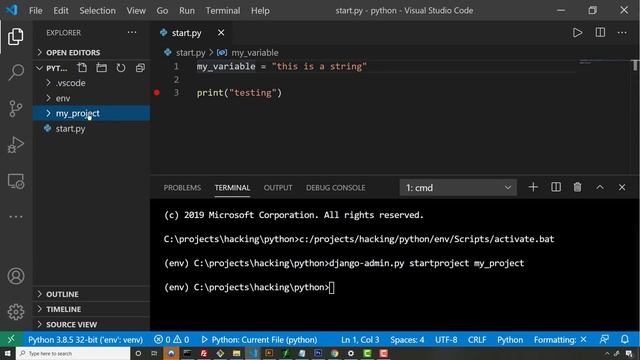Select Python 3.8.5 interpreter in status bar

pos(85,340)
